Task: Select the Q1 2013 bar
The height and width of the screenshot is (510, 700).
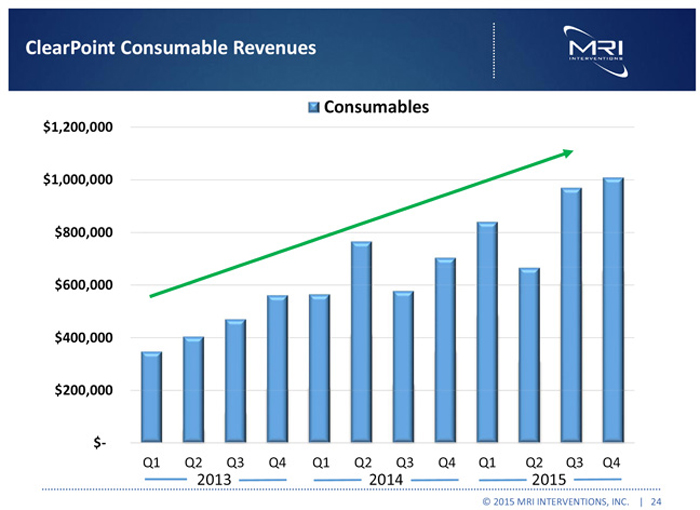Action: (x=149, y=396)
